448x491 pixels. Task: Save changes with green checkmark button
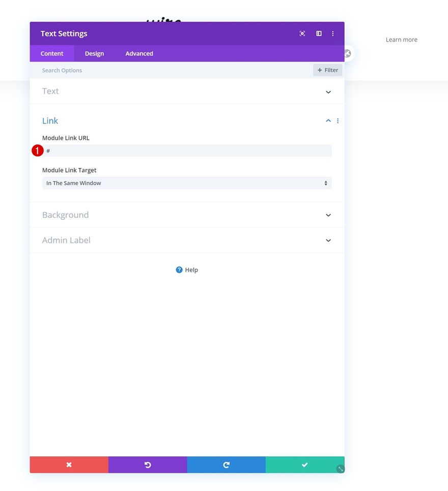pos(305,465)
